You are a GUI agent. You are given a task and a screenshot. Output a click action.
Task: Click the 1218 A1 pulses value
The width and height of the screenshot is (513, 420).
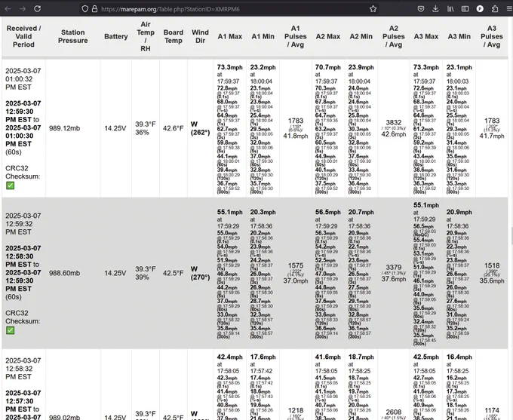click(x=296, y=410)
